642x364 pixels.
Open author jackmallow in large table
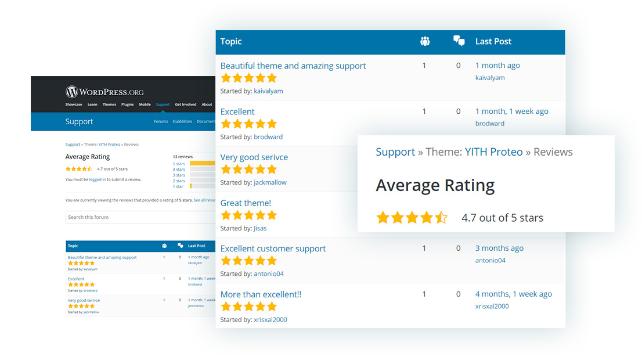click(x=270, y=182)
